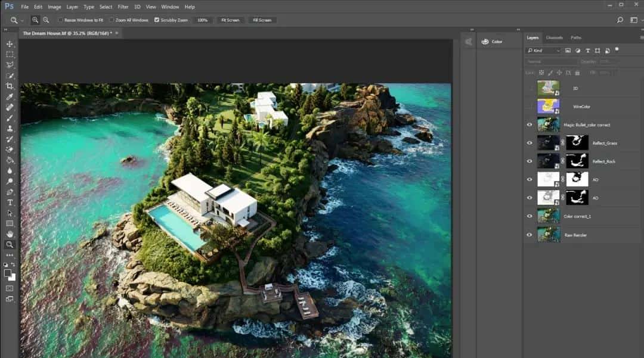
Task: Switch to the Channels tab
Action: [x=555, y=37]
